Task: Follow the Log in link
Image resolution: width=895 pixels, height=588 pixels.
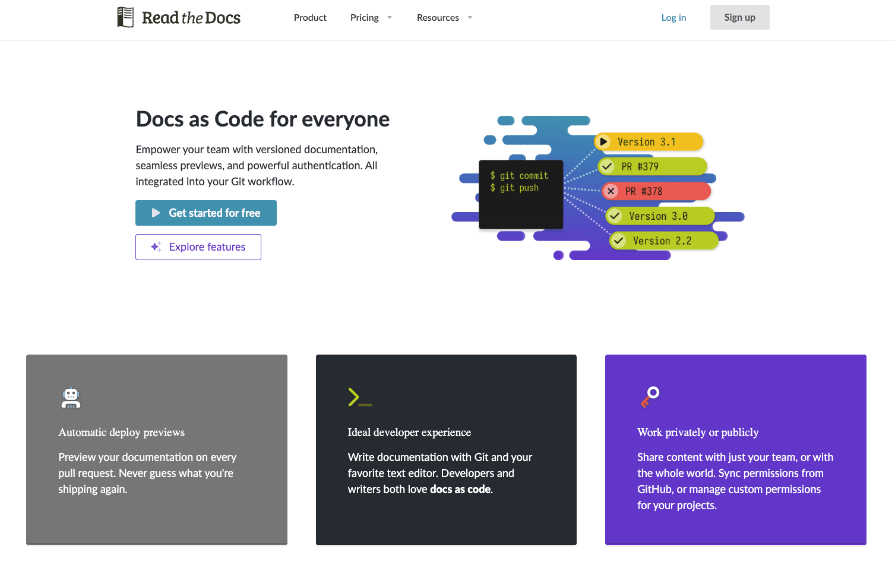Action: pos(673,18)
